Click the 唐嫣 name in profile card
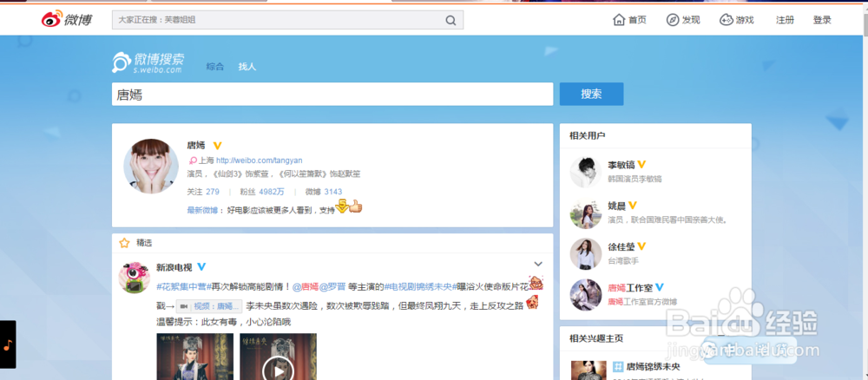Viewport: 868px width, 380px height. (x=196, y=146)
